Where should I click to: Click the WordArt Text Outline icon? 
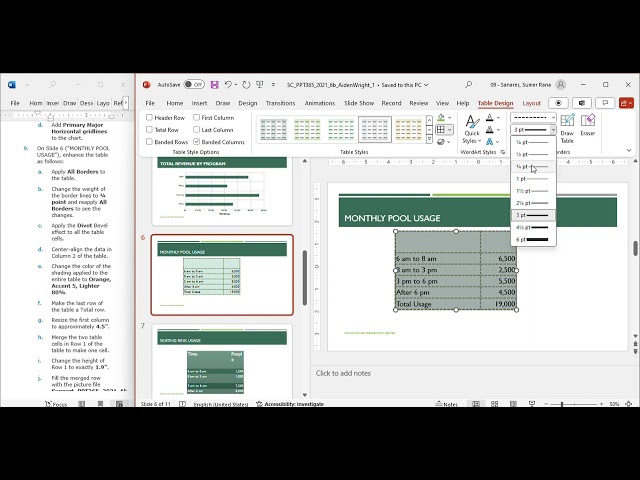click(x=489, y=130)
